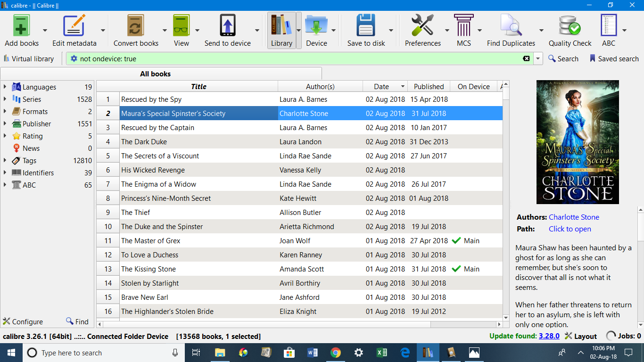
Task: Expand the Rating category
Action: 5,136
